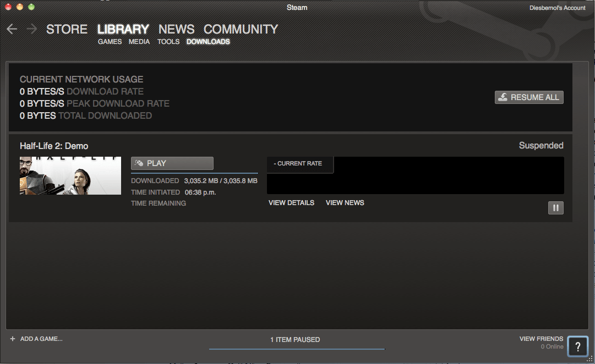The width and height of the screenshot is (595, 364).
Task: Click the 06:38 p.m. time initiated value
Action: [x=200, y=192]
